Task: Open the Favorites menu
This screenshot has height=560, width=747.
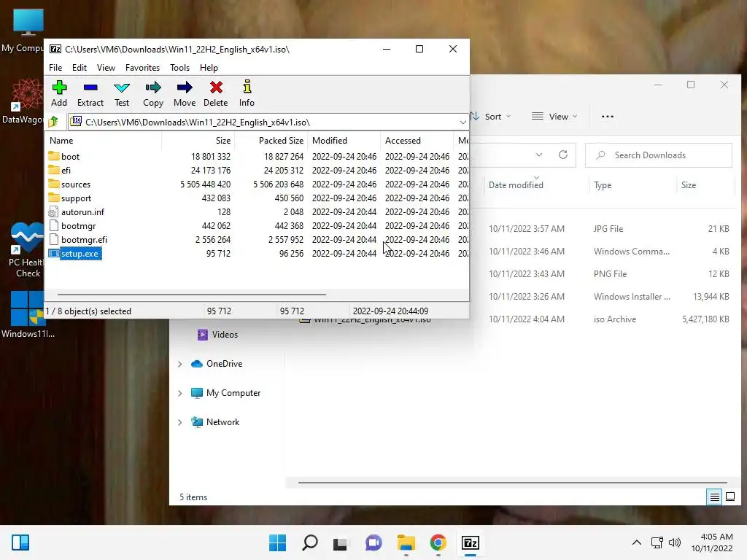Action: 142,68
